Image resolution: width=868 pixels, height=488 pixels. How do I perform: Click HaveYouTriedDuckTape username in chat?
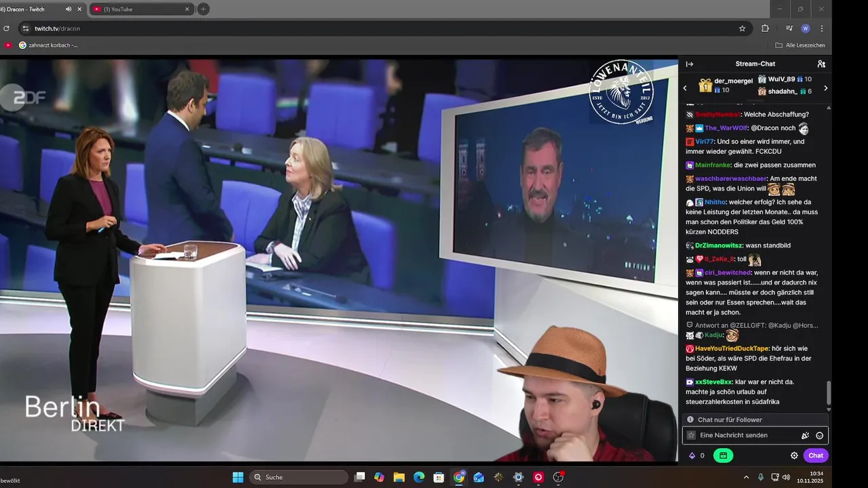coord(732,348)
